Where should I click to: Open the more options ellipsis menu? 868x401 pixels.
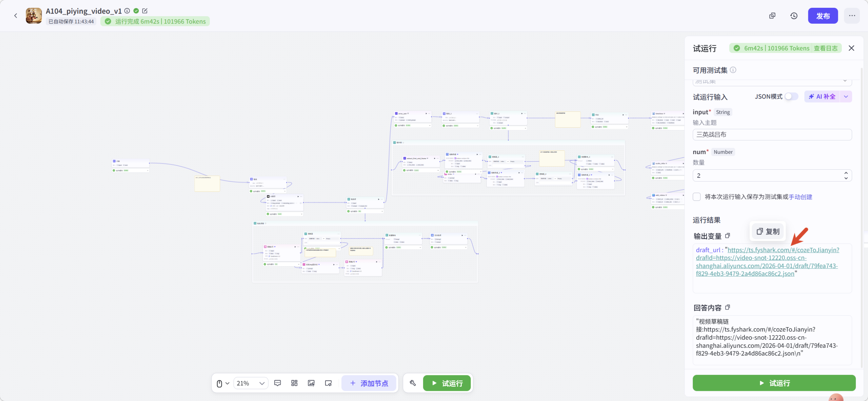tap(852, 16)
